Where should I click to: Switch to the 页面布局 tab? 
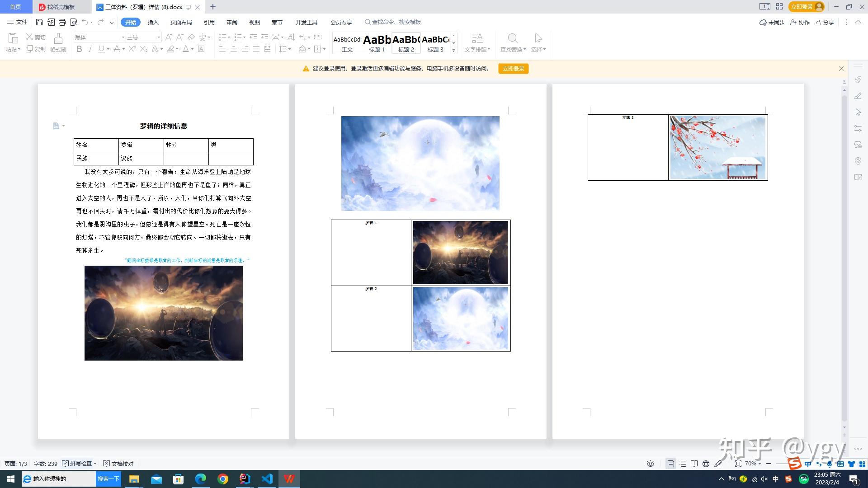pyautogui.click(x=181, y=22)
